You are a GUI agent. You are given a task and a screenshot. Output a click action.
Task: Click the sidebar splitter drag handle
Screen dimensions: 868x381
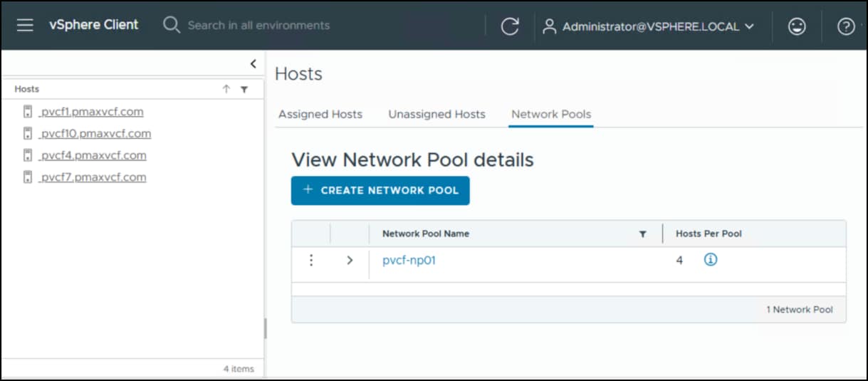[x=265, y=328]
